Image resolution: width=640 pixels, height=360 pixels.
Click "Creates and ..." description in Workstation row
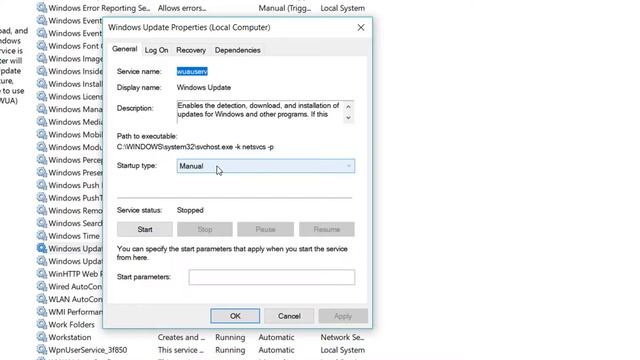pos(181,337)
